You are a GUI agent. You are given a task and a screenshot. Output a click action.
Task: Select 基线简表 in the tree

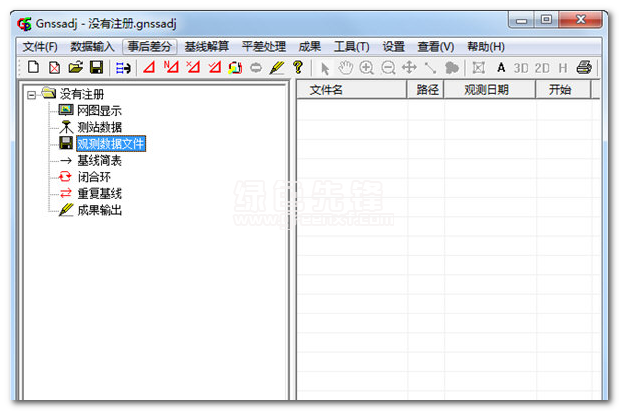99,160
